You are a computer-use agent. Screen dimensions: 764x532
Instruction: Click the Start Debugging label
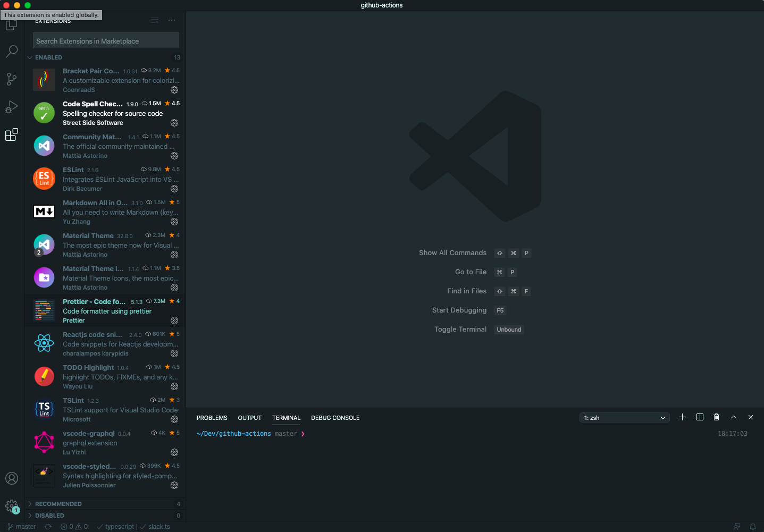pos(459,310)
